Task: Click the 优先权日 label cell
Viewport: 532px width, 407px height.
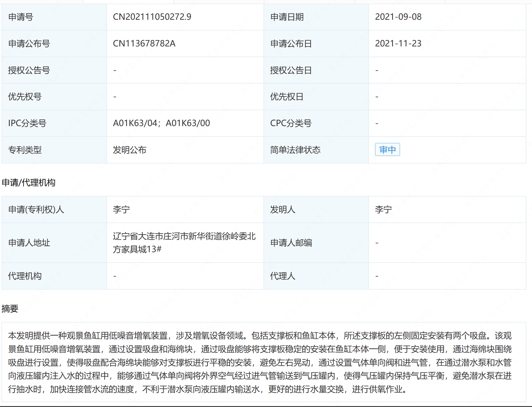Action: coord(316,97)
